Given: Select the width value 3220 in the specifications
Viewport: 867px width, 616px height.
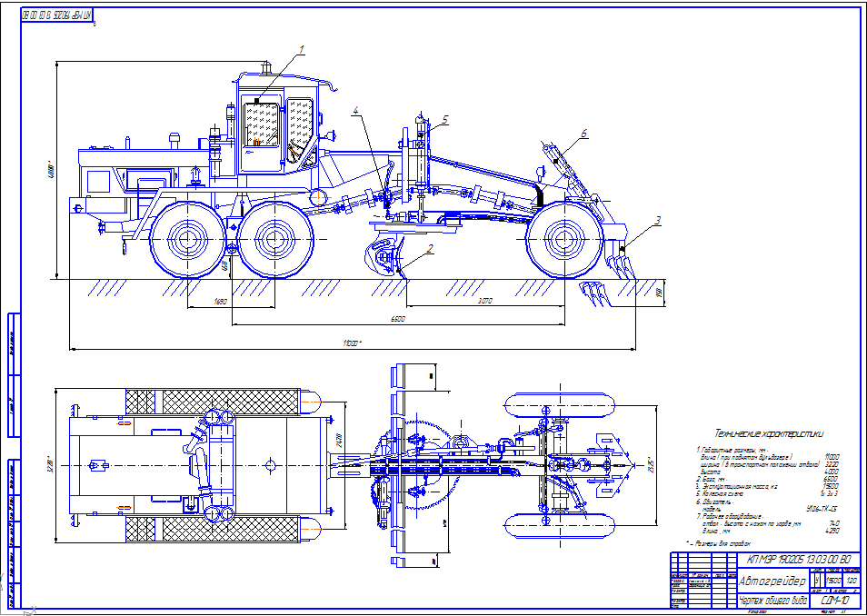Looking at the screenshot, I should [832, 464].
